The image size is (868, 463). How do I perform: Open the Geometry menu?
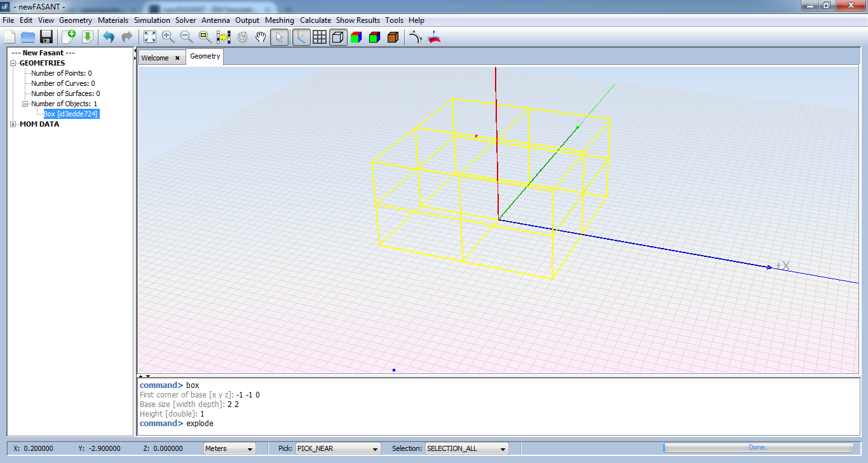(76, 20)
